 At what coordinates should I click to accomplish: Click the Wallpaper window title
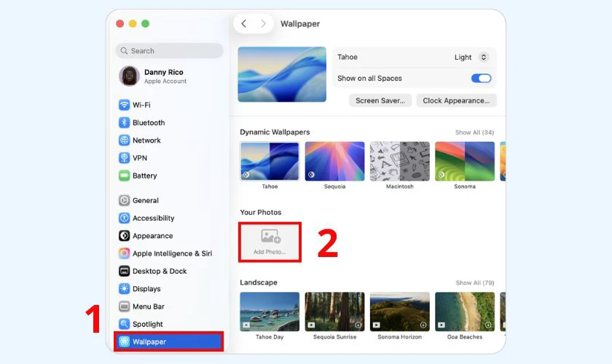[300, 24]
